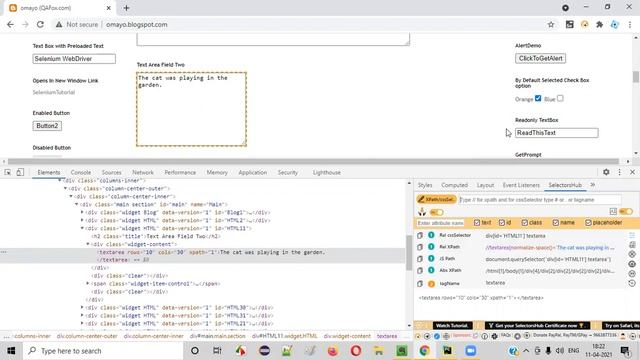Select div#main.main.section in the breadcrumb

(x=218, y=336)
